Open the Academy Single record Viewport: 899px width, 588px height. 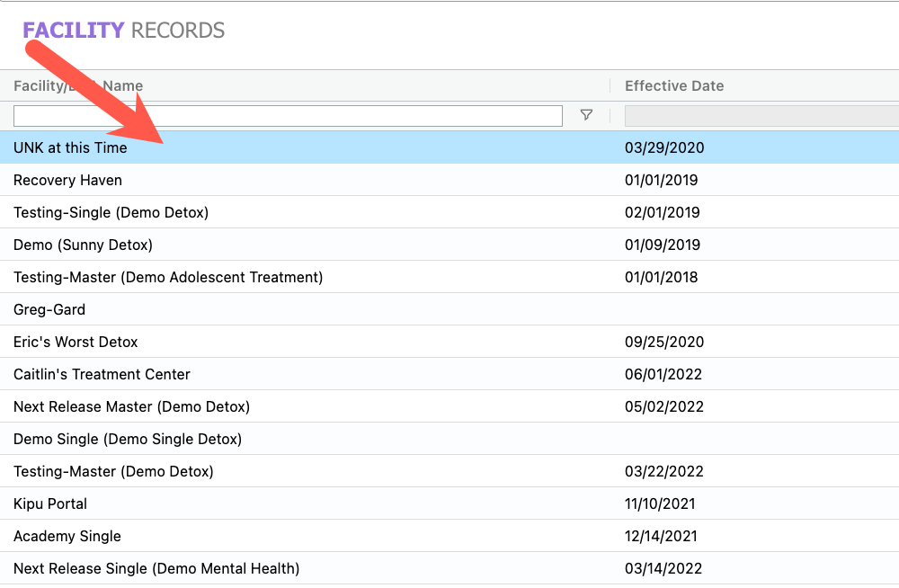67,537
